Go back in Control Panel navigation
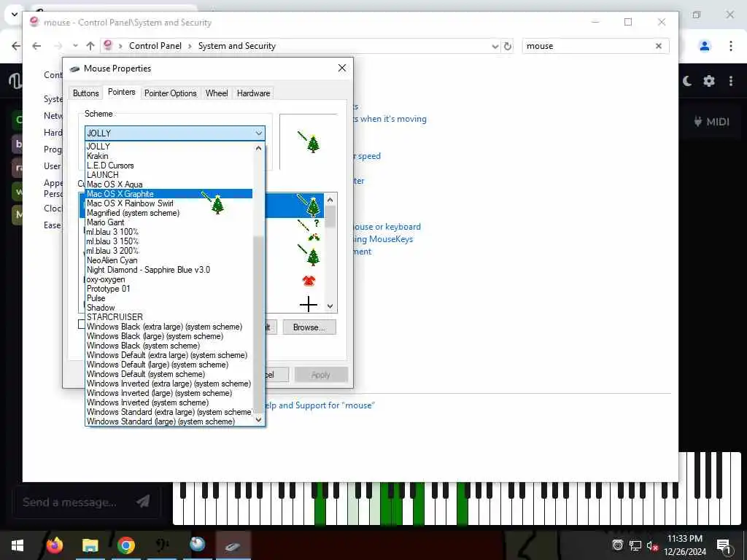The height and width of the screenshot is (560, 747). click(x=36, y=46)
